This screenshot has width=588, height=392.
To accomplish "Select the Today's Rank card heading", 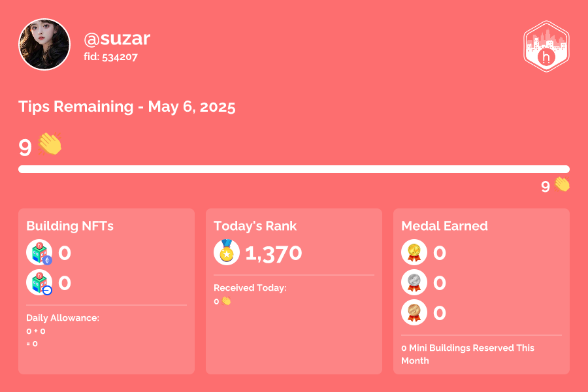I will pyautogui.click(x=255, y=226).
